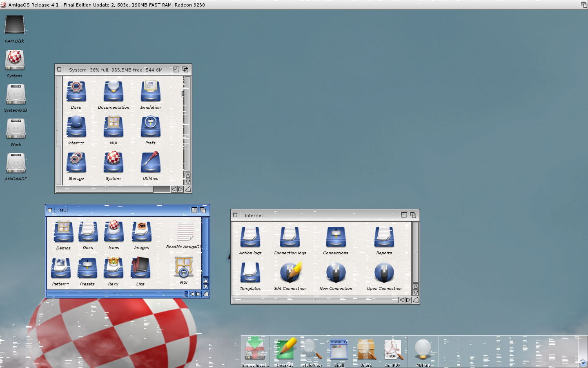This screenshot has width=588, height=368.
Task: Open the Connection logs drawer
Action: (290, 237)
